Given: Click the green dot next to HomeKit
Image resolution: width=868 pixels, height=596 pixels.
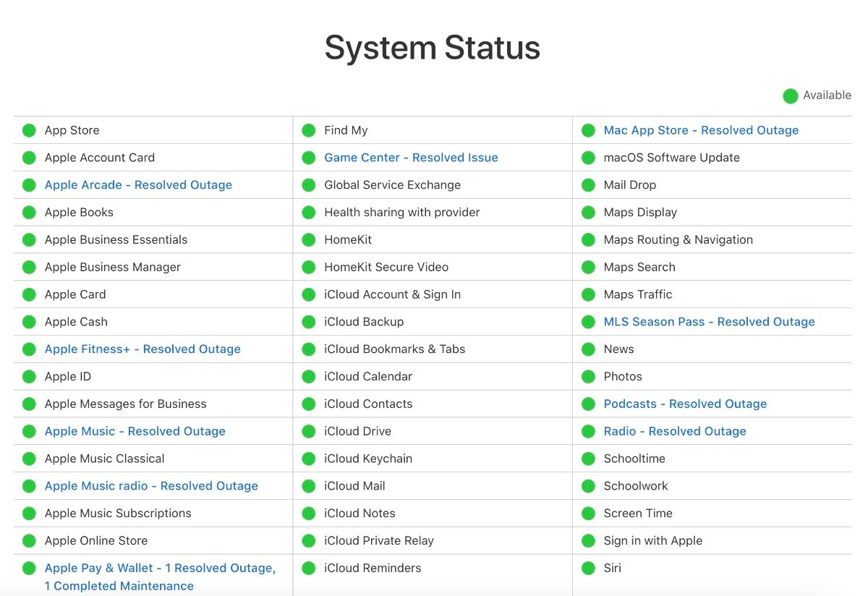Looking at the screenshot, I should (x=309, y=239).
